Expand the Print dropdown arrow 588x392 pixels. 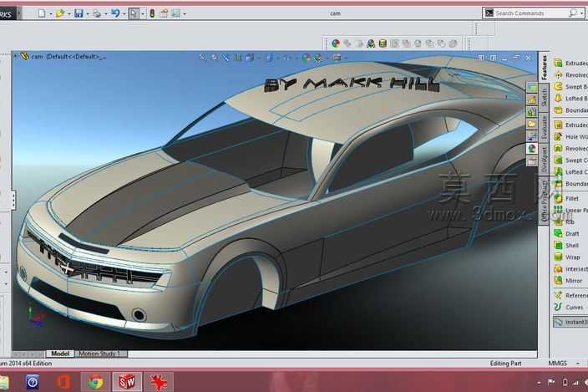pos(106,14)
